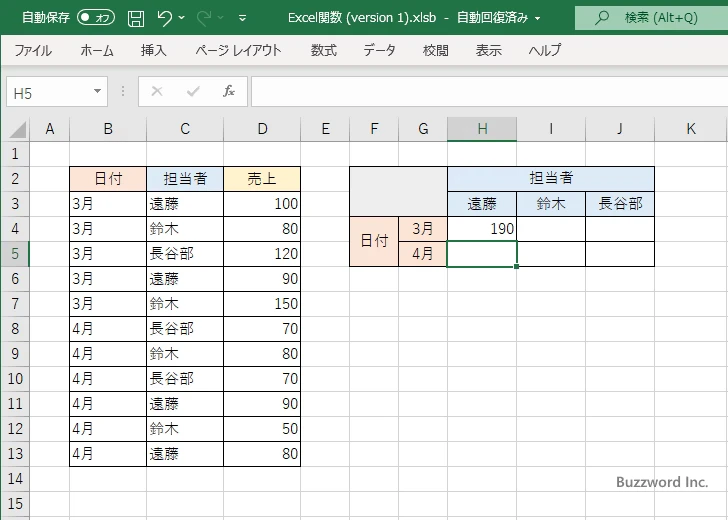Click the merged 日付 cell in column F
The width and height of the screenshot is (728, 520).
pyautogui.click(x=374, y=241)
